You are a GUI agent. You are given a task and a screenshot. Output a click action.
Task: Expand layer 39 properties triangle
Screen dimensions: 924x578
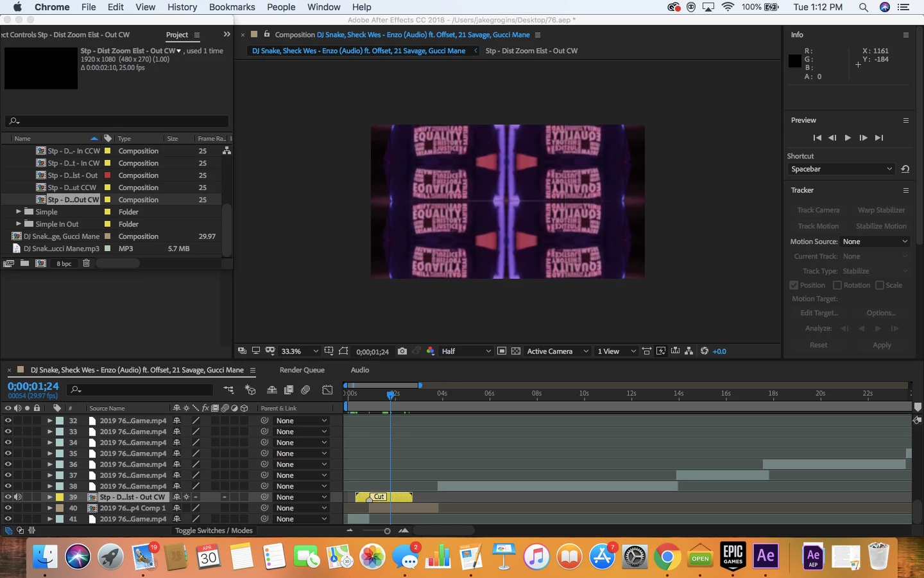(49, 497)
